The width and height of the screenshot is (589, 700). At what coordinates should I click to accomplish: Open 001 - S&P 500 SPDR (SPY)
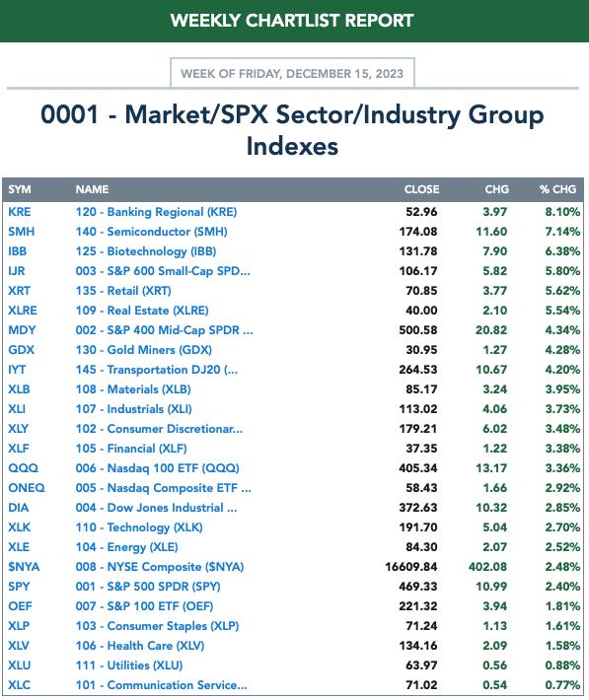tap(148, 587)
